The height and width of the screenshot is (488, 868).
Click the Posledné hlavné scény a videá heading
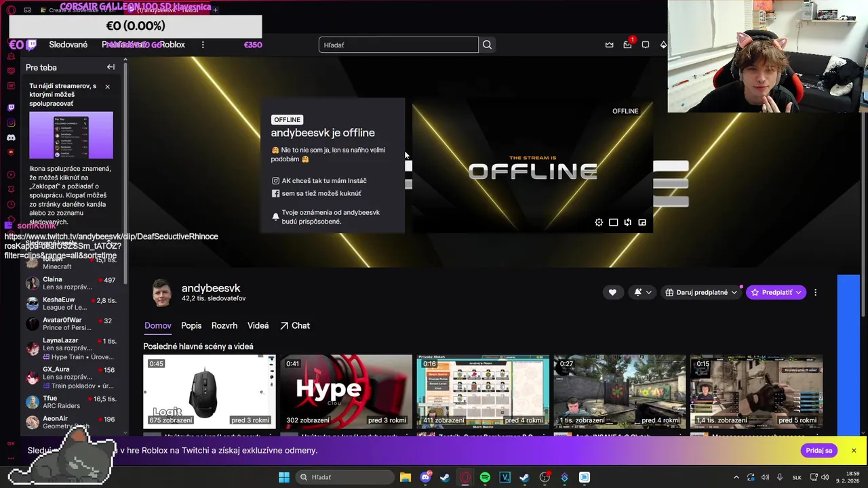pos(198,346)
